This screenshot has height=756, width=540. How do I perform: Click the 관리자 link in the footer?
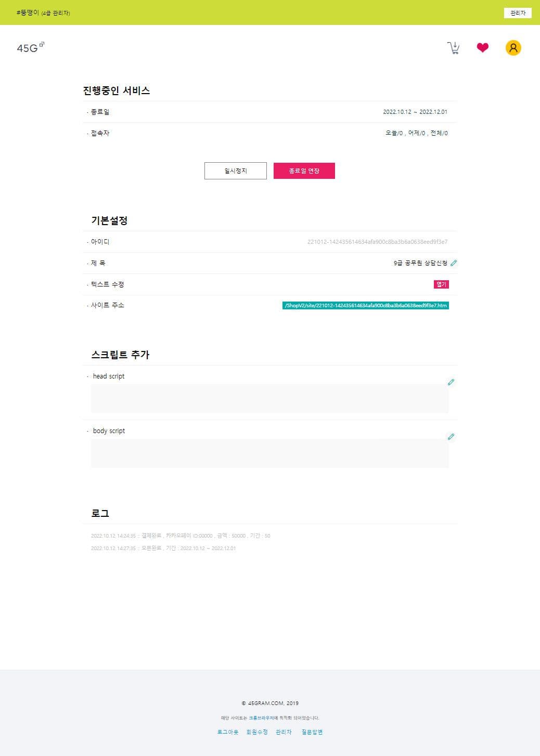click(x=284, y=732)
